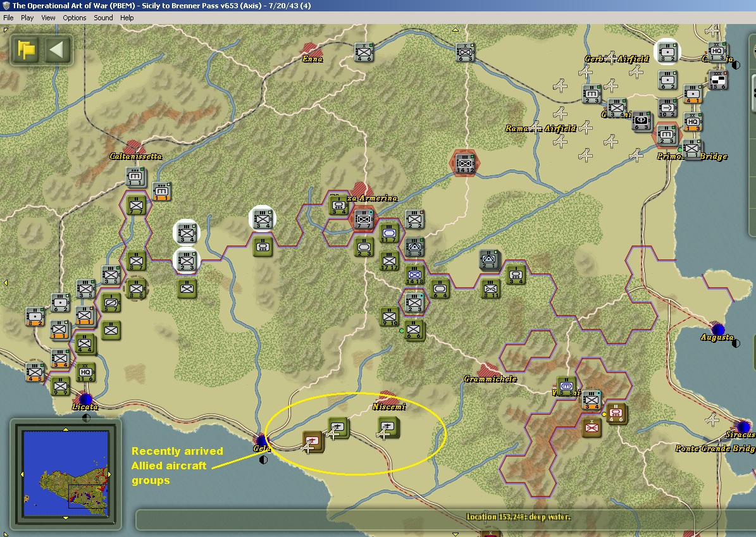Click the yellow flags button

pos(26,49)
